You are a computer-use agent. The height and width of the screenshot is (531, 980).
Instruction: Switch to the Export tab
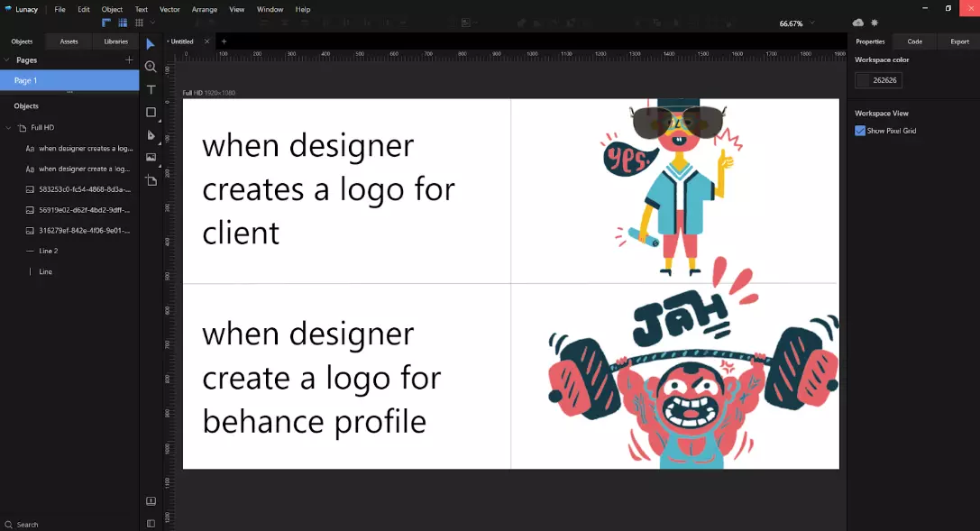959,41
